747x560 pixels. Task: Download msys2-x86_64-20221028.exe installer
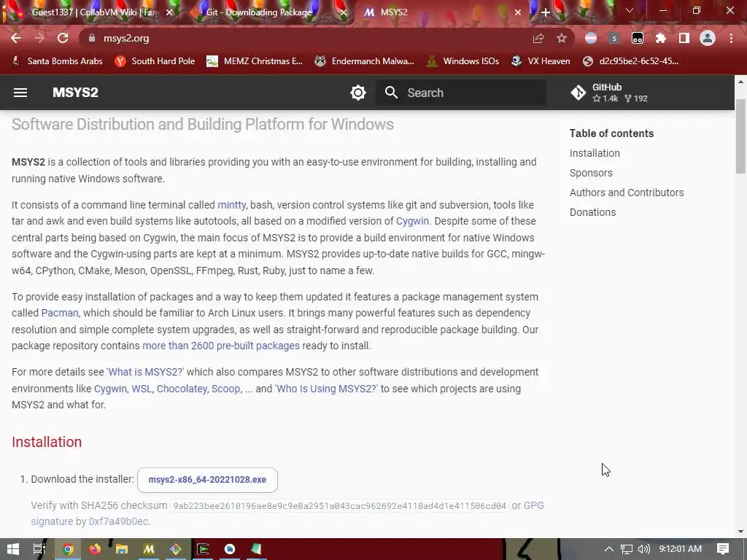(x=207, y=480)
